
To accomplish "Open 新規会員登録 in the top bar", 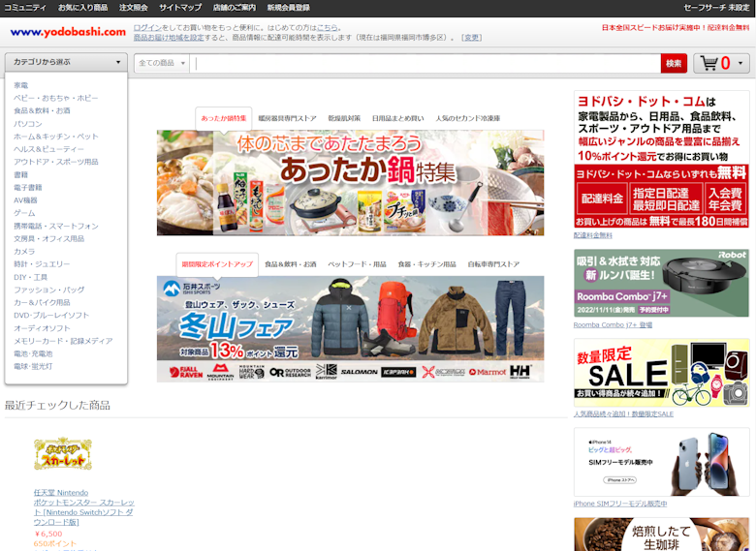I will coord(288,8).
